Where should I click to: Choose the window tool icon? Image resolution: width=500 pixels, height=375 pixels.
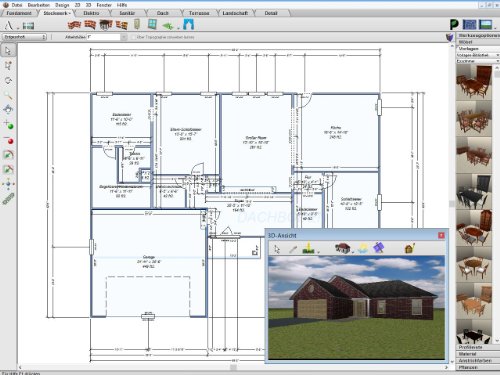click(152, 24)
